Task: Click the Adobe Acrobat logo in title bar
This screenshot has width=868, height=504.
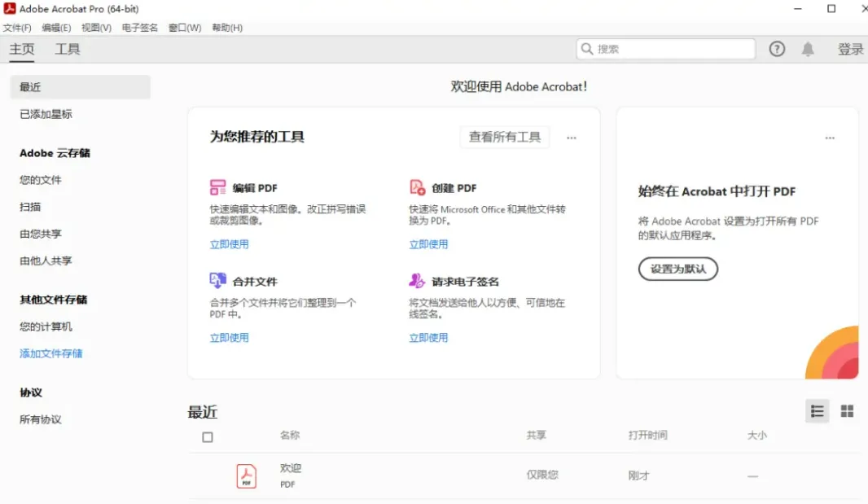Action: pos(10,8)
